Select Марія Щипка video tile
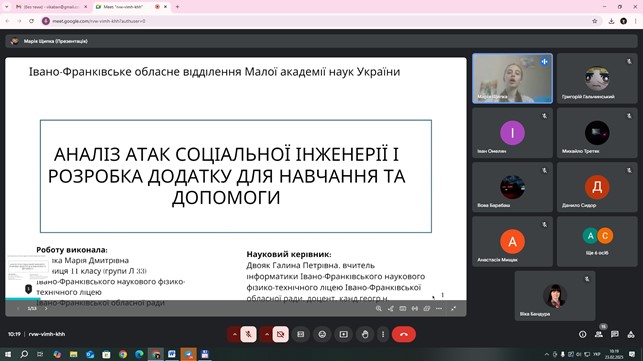 coord(512,78)
